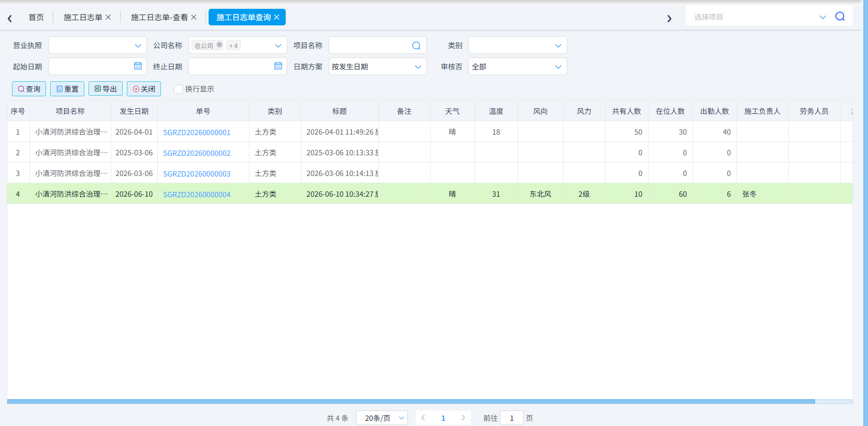
Task: Open the 日期方案 dropdown
Action: (377, 66)
